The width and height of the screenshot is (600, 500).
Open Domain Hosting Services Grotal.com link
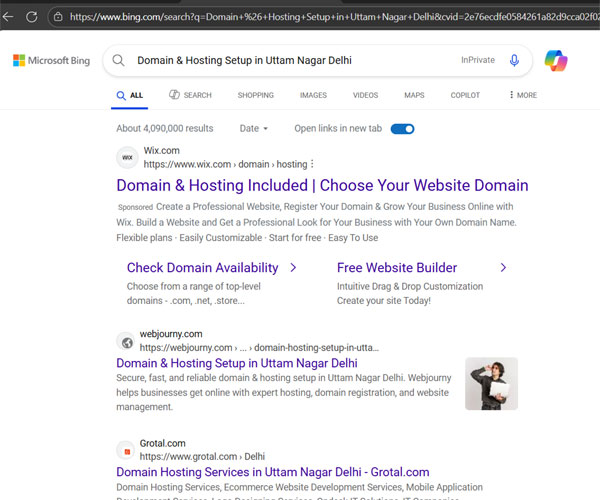pos(272,472)
